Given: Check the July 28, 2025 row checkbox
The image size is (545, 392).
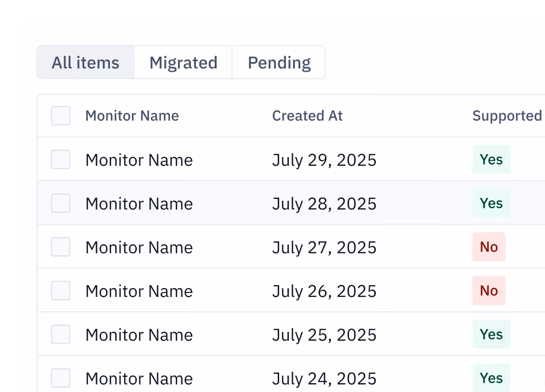Looking at the screenshot, I should pyautogui.click(x=61, y=203).
